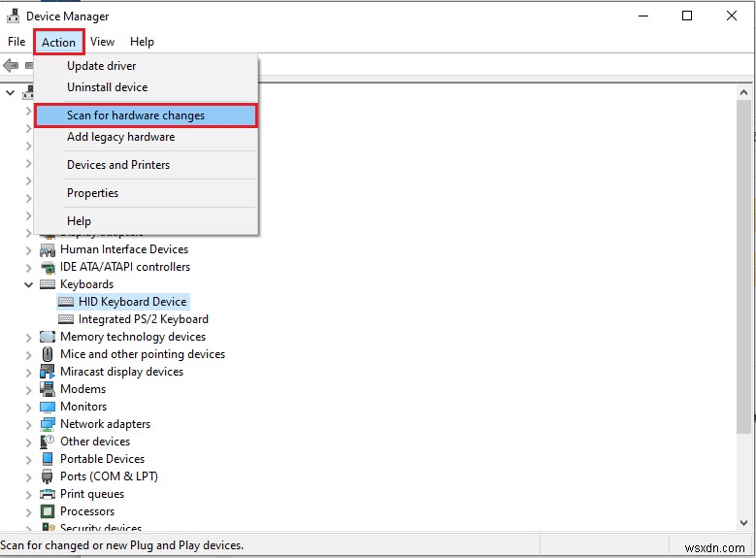Open the File menu
The width and height of the screenshot is (756, 558).
pyautogui.click(x=16, y=42)
